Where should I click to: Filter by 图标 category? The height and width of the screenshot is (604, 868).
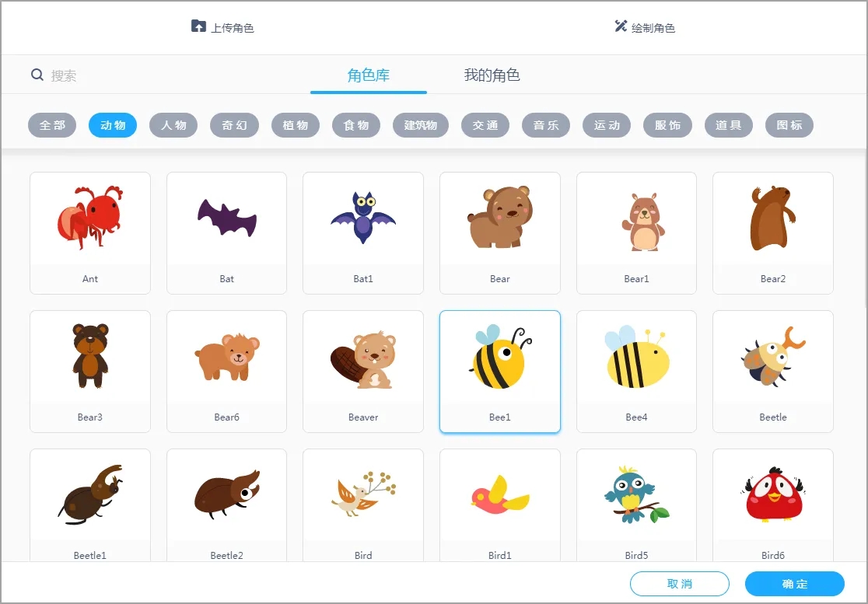click(x=789, y=125)
